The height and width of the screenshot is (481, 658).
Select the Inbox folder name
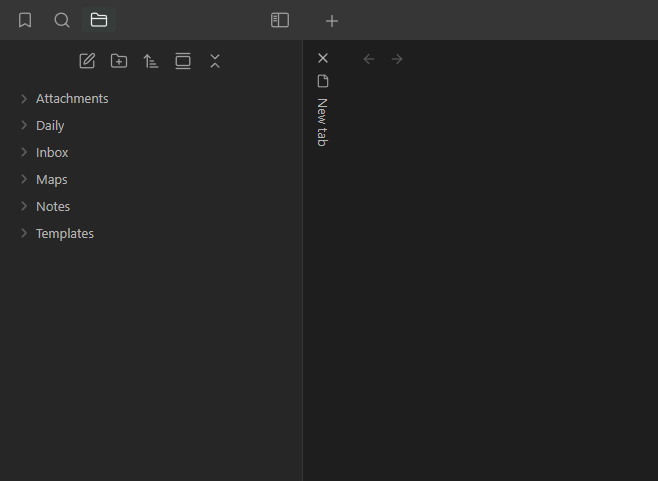[x=52, y=152]
